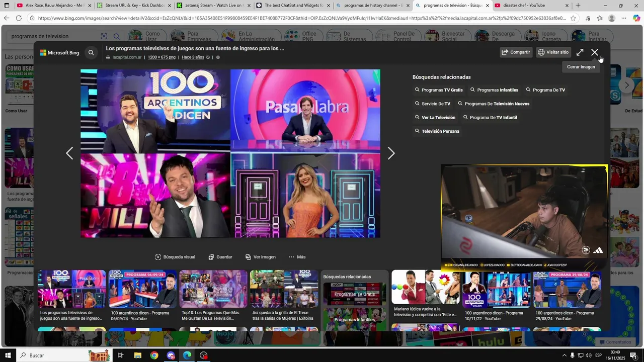Open the Windows Start menu
This screenshot has height=362, width=644.
point(8,355)
